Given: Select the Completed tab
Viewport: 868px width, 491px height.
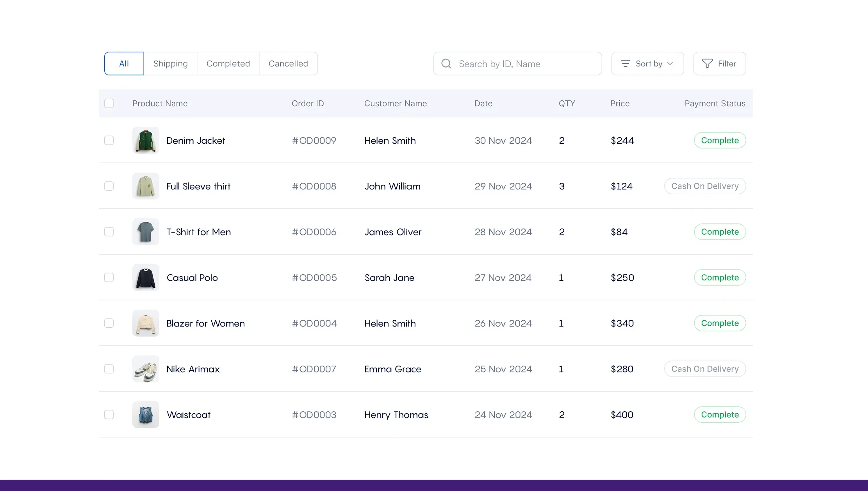Looking at the screenshot, I should coord(228,63).
